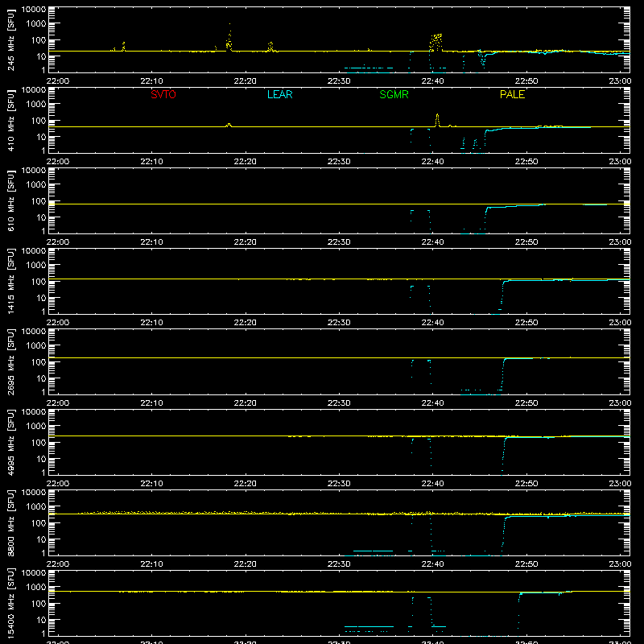The image size is (644, 644).
Task: Click the 10000 y-axis value of the 245 MHz plot
Action: point(34,9)
